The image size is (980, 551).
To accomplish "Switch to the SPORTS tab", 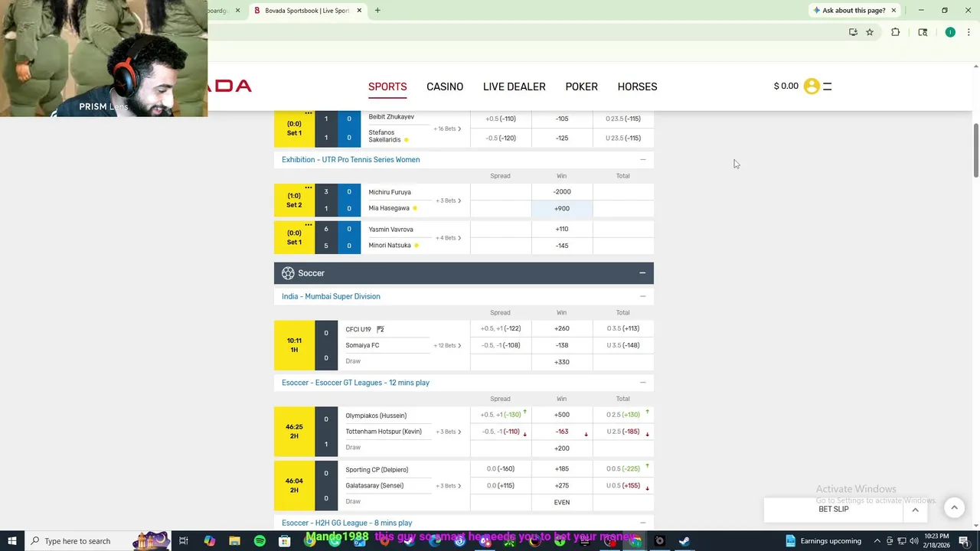I will point(387,86).
